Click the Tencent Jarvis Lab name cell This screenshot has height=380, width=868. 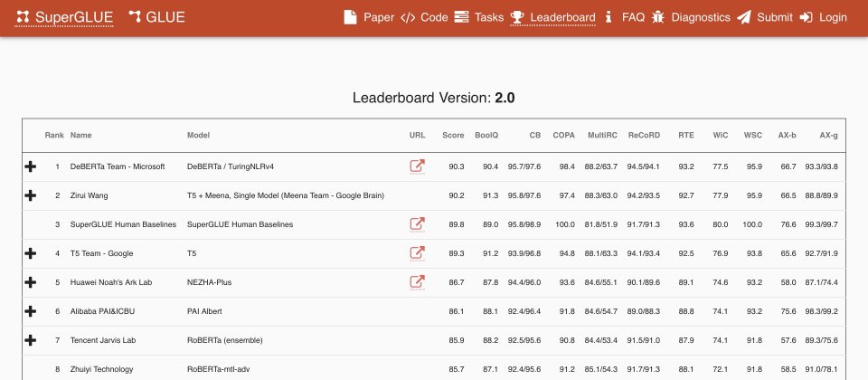(103, 339)
